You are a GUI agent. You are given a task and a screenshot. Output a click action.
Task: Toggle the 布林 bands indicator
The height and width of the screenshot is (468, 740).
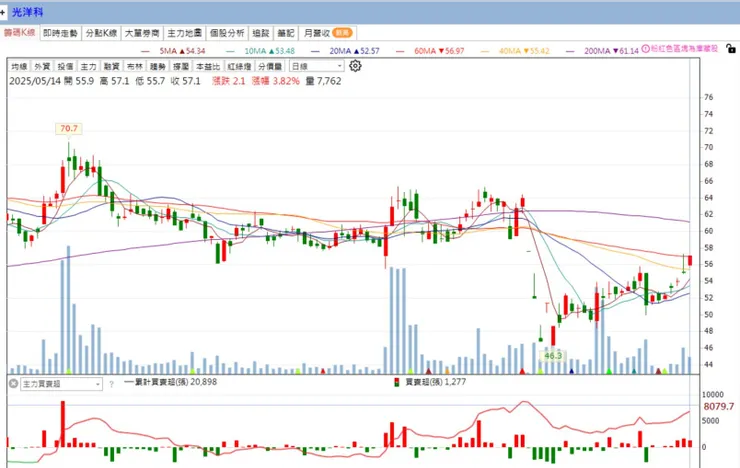(x=135, y=67)
